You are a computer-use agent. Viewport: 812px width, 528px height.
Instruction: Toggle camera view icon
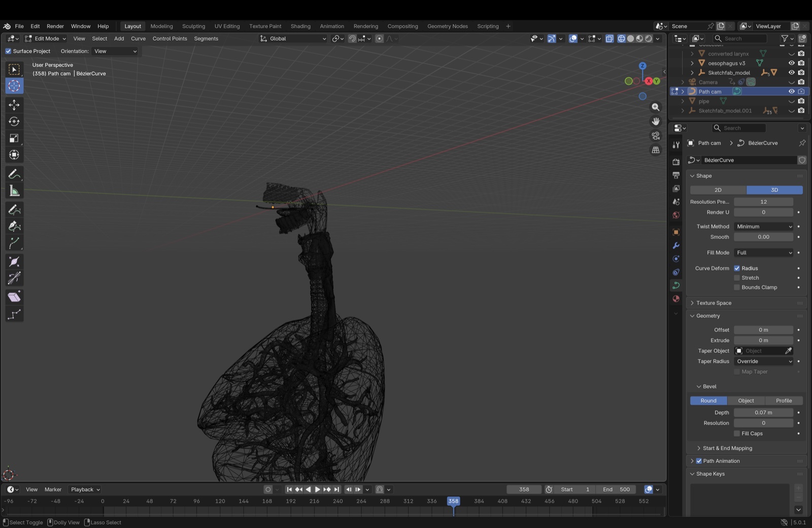point(656,136)
